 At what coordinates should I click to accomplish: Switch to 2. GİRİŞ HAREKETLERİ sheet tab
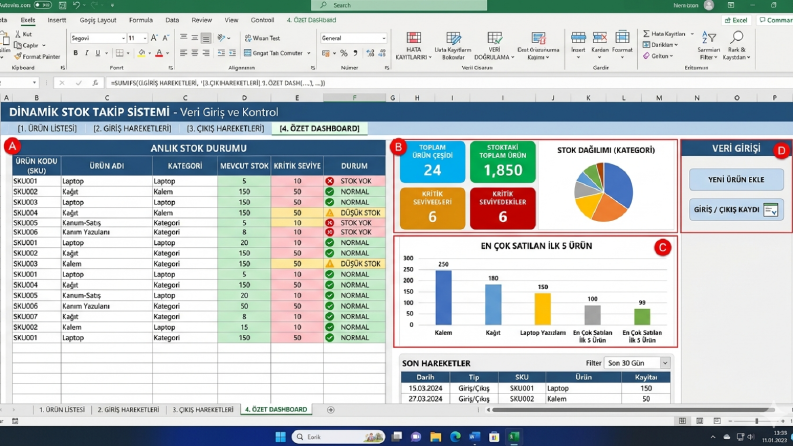coord(128,410)
